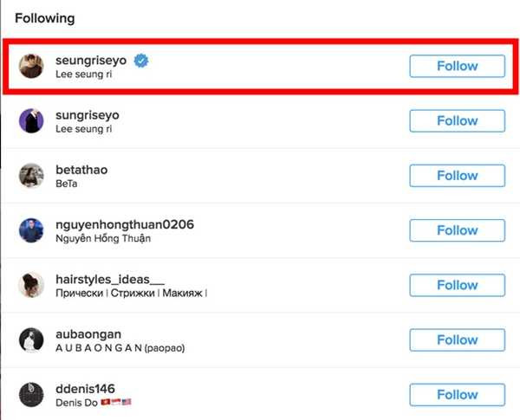This screenshot has height=420, width=520.
Task: Click seungriseyo's profile picture
Action: click(x=31, y=67)
